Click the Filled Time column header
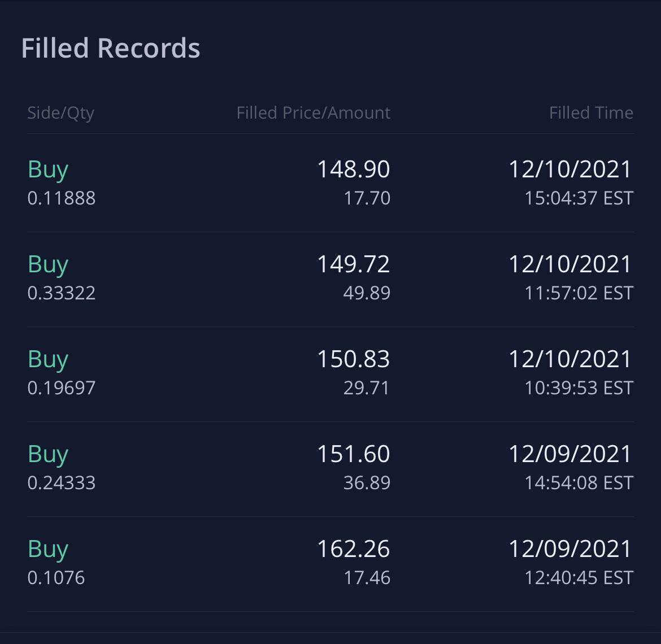Screen dimensions: 661x644 point(591,112)
